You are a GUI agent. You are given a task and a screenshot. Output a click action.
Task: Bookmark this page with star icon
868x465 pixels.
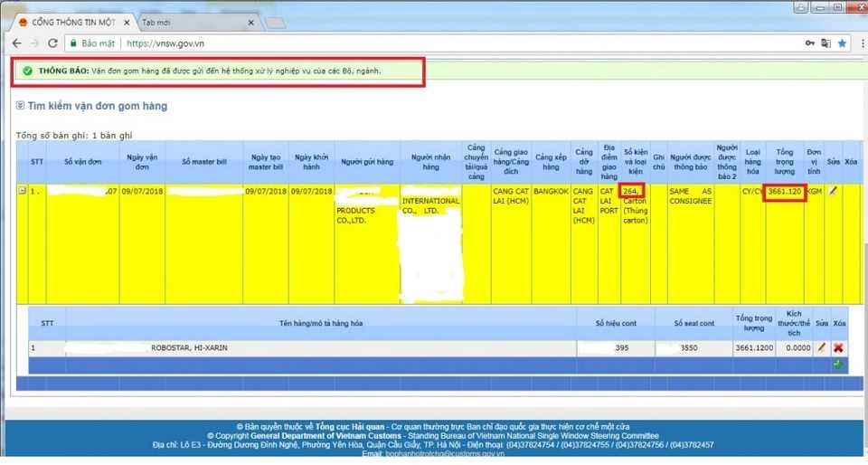tap(842, 43)
